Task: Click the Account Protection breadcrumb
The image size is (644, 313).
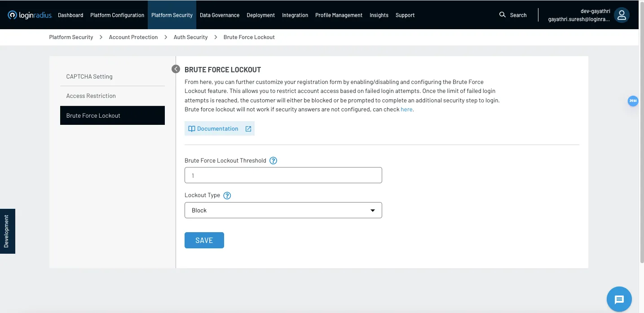Action: [133, 37]
